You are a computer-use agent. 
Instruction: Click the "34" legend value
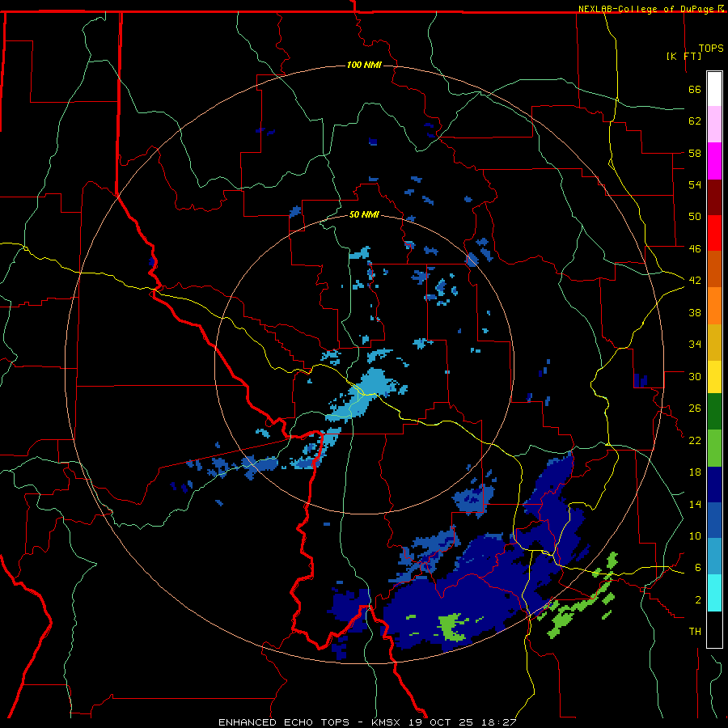coord(695,345)
